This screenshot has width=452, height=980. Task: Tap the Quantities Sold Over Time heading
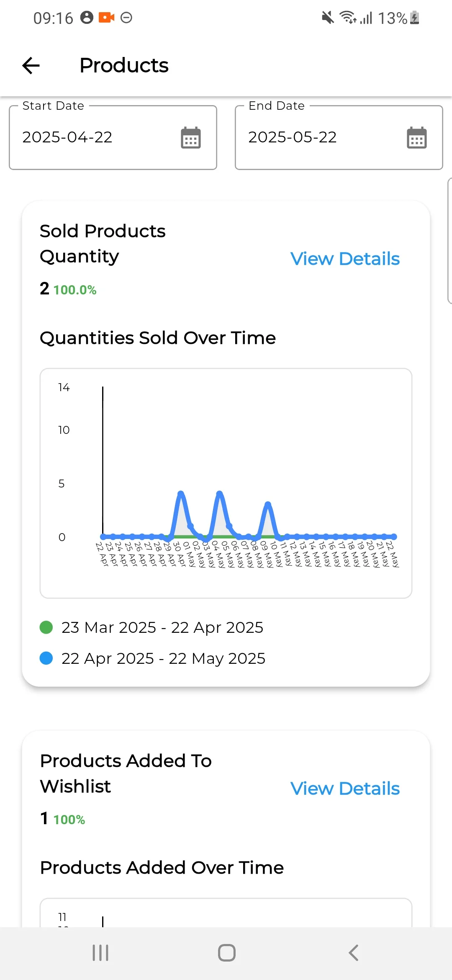[158, 338]
